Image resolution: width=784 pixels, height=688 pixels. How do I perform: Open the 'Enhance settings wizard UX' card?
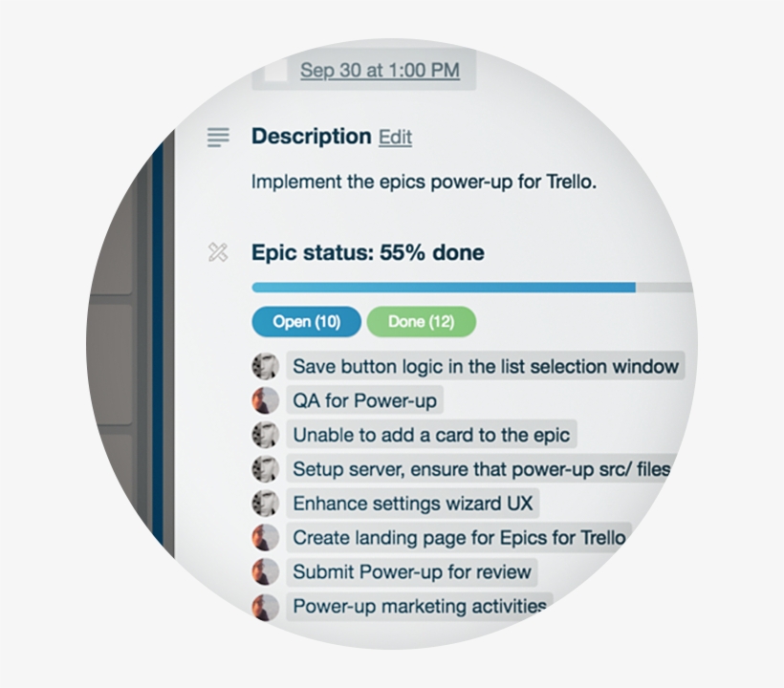(411, 503)
